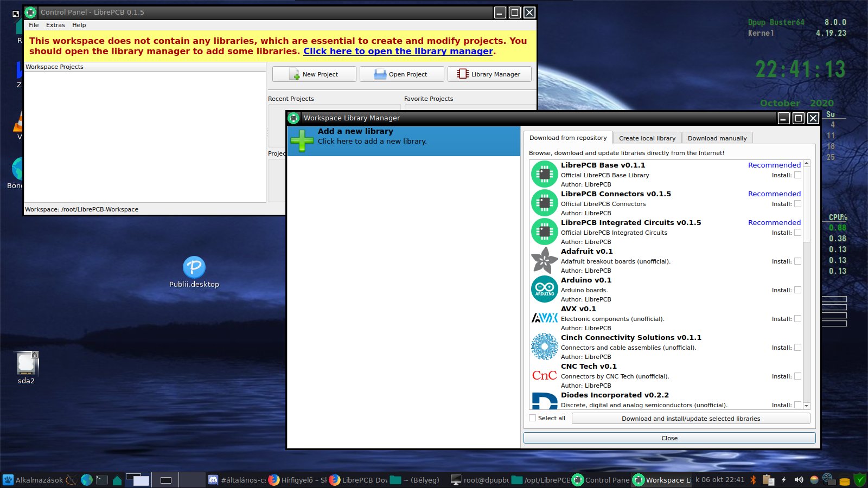Check Install for Adafruit library
The width and height of the screenshot is (868, 488).
pos(797,261)
